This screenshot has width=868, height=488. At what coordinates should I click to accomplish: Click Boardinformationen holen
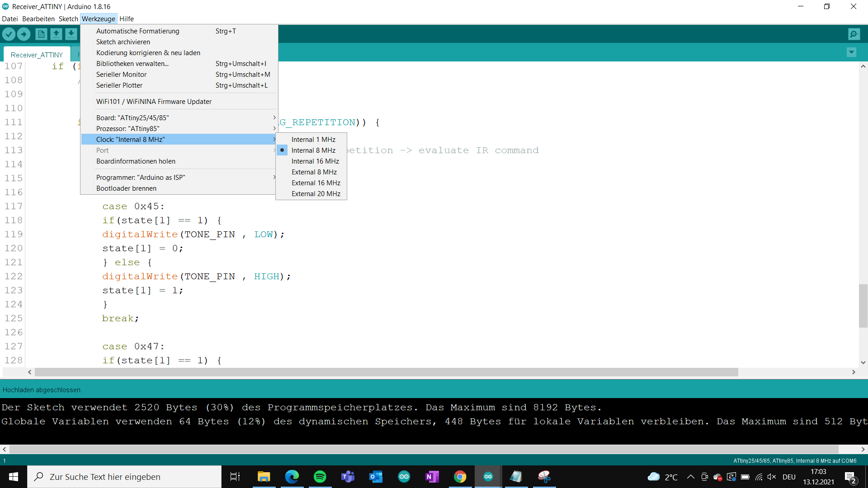coord(179,161)
